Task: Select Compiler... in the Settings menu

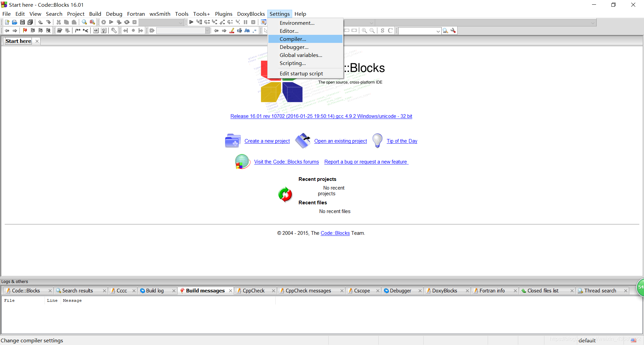Action: (306, 39)
